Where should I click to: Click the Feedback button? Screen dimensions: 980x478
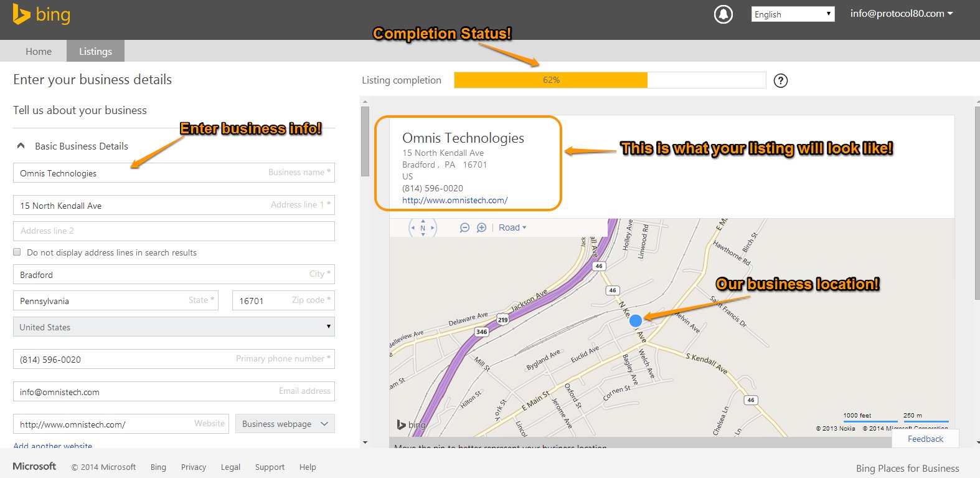click(925, 439)
